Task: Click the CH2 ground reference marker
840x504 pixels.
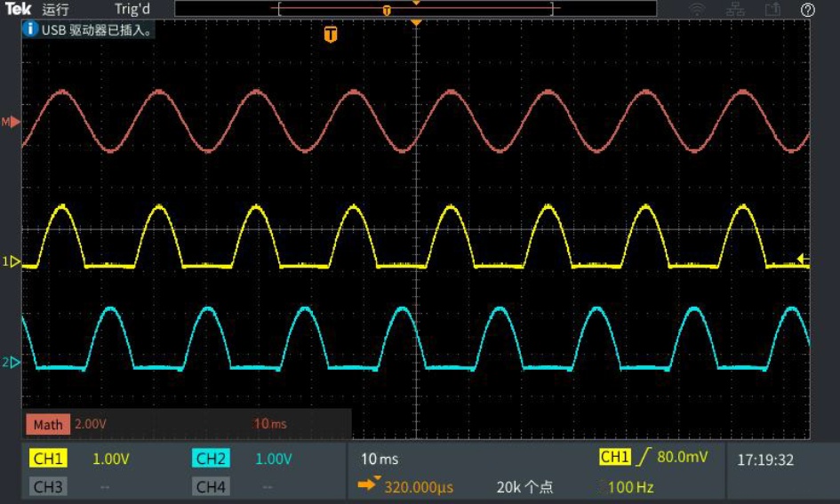Action: click(x=12, y=363)
